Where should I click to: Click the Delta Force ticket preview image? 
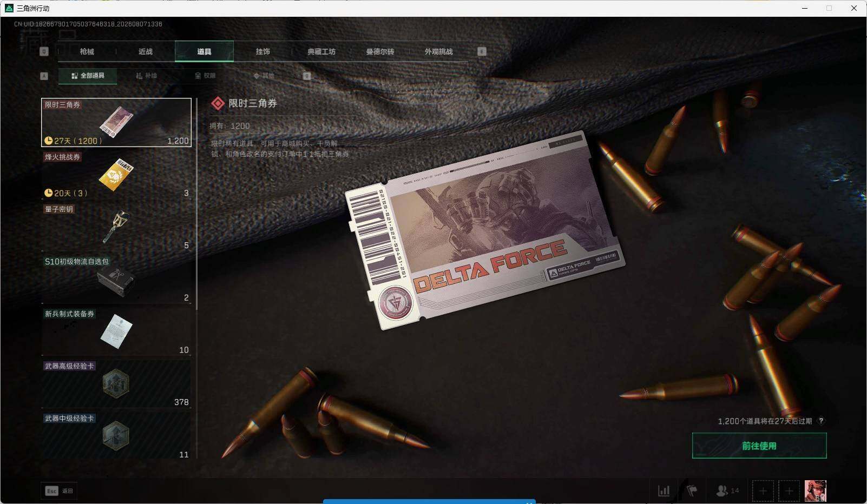tap(485, 230)
